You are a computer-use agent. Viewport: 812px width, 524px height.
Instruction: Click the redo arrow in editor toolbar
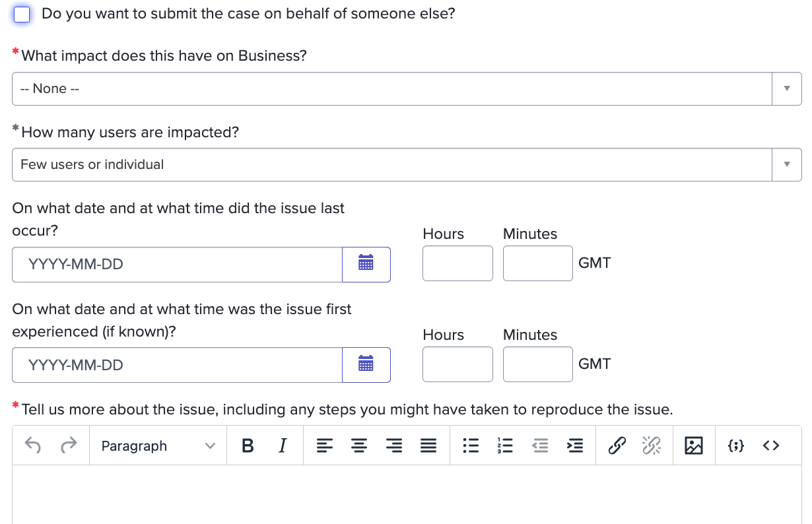click(x=68, y=446)
